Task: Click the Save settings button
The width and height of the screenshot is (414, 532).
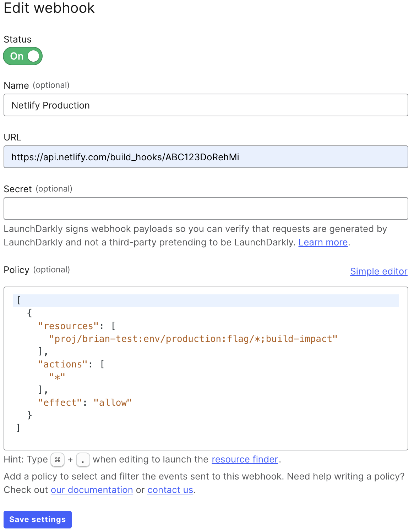Action: [x=37, y=519]
